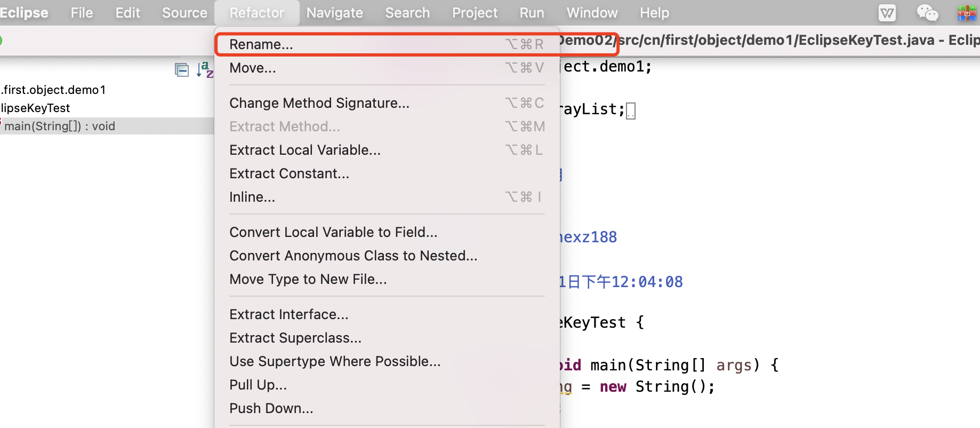980x428 pixels.
Task: Open the Window menu
Action: point(592,13)
